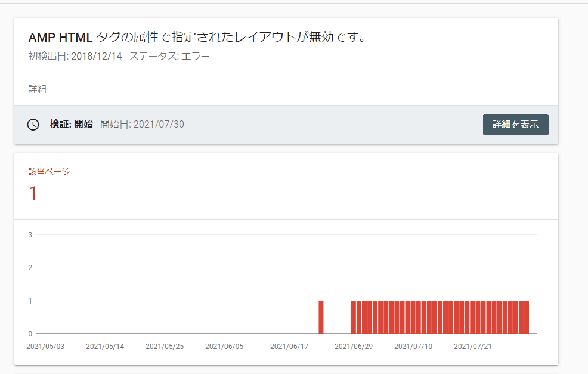Screen dimensions: 588x374
Task: Click the 2021/05/03 date label on axis
Action: pyautogui.click(x=45, y=347)
